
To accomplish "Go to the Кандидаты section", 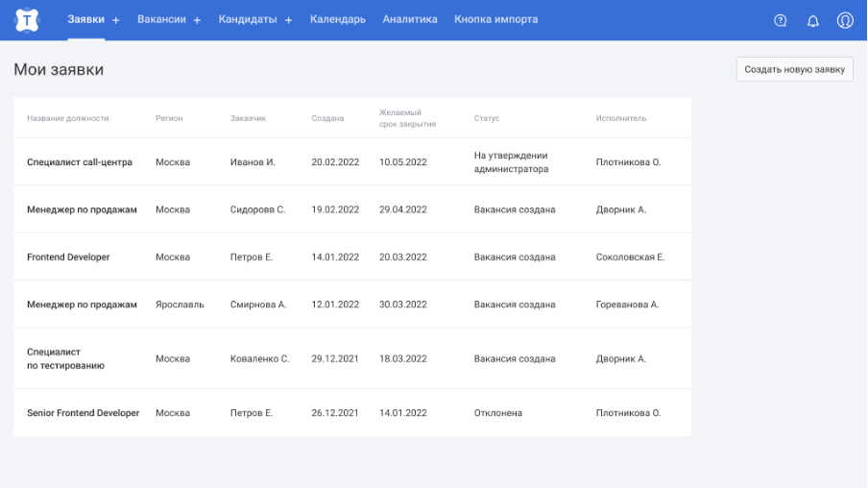I will coord(248,19).
